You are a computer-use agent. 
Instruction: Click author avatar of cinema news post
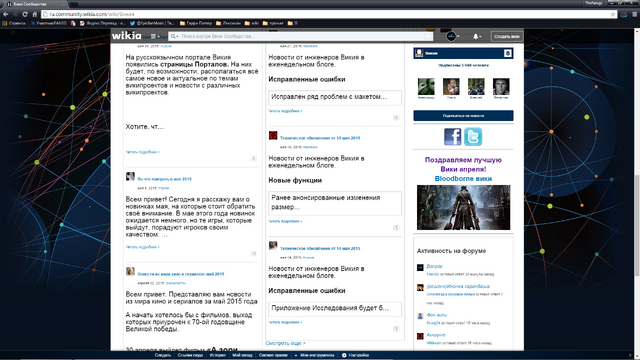[130, 271]
